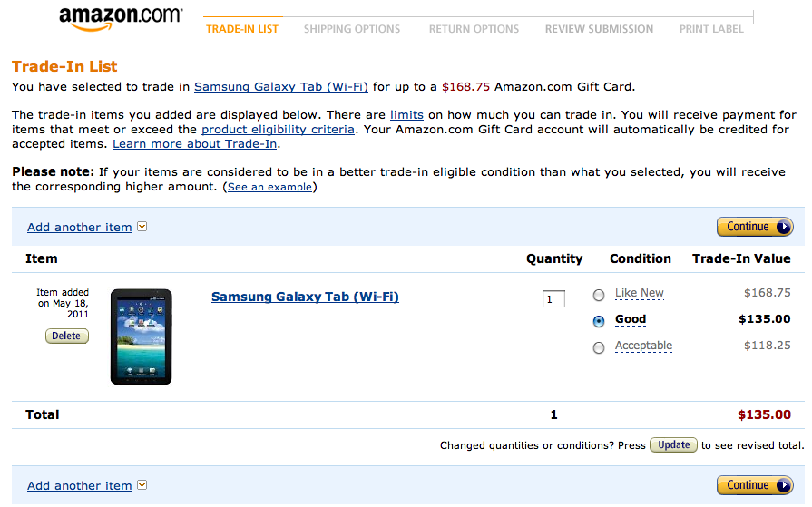Click the limits link

[x=406, y=115]
